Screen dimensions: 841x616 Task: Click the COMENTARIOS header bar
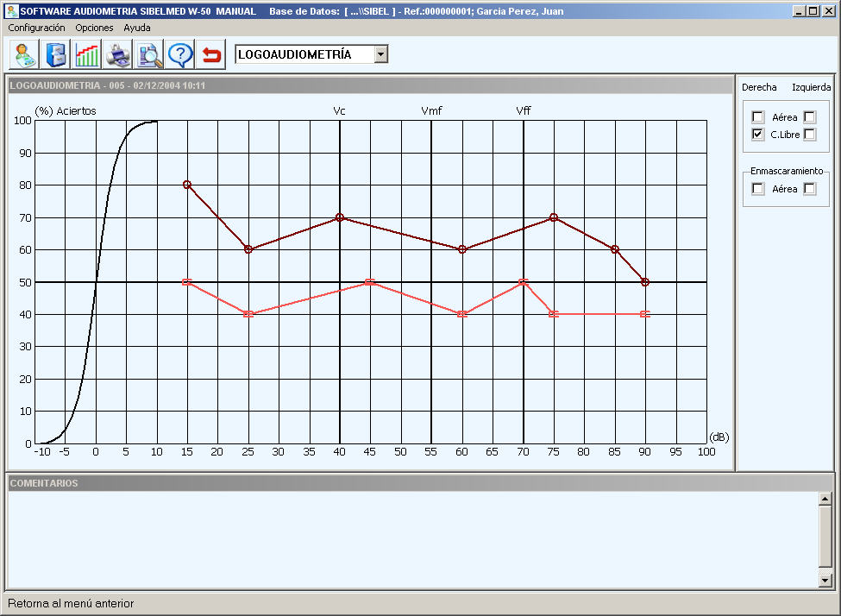pyautogui.click(x=422, y=483)
